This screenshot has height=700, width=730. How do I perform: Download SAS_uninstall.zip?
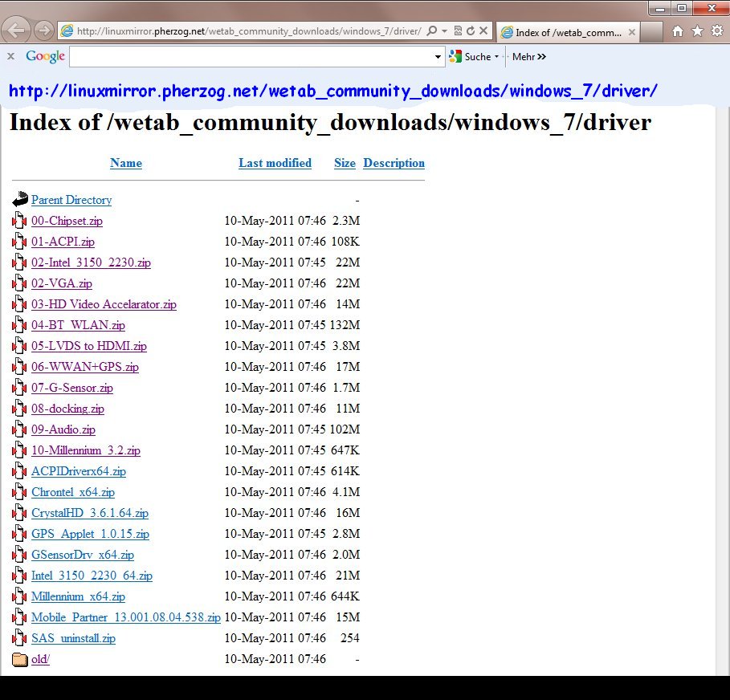[x=74, y=638]
